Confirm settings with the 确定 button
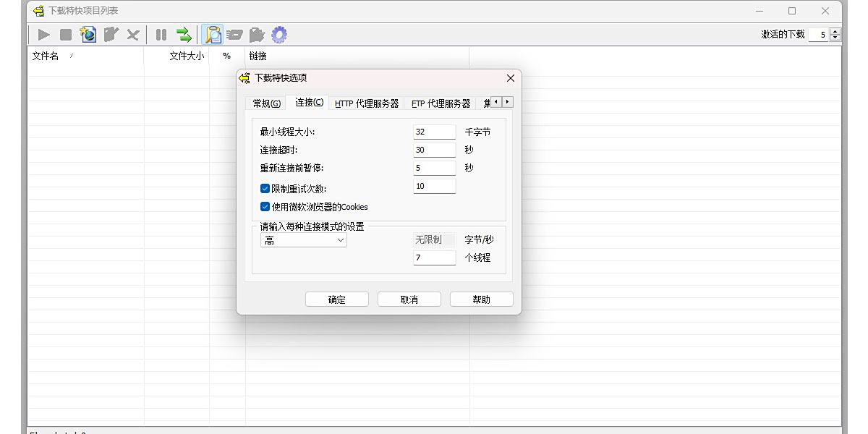This screenshot has width=868, height=434. [336, 299]
